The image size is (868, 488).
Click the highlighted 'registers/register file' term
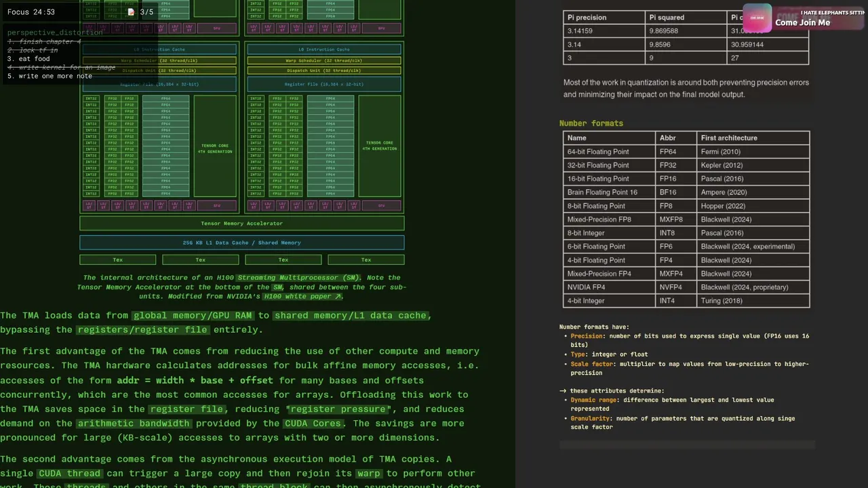pyautogui.click(x=142, y=329)
